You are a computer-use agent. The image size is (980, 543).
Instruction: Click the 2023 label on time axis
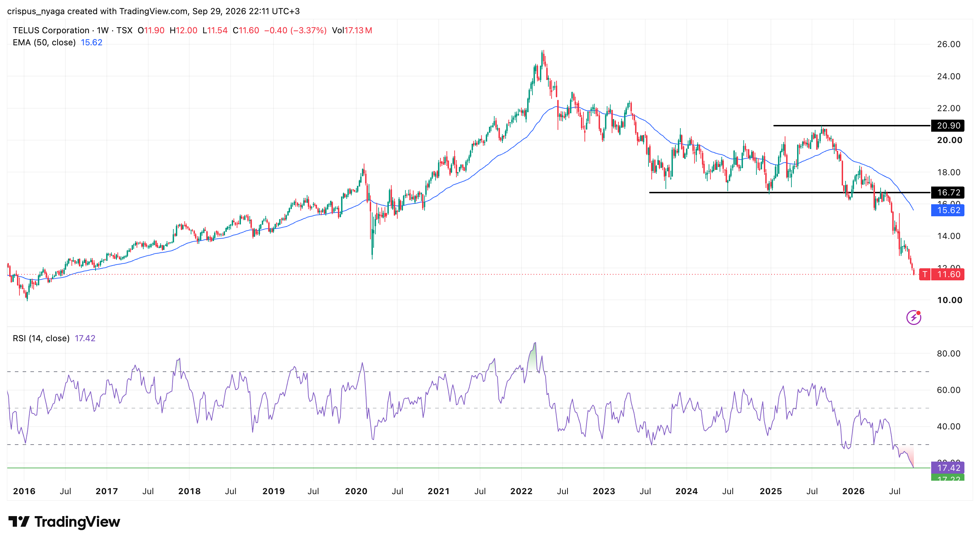pyautogui.click(x=604, y=491)
